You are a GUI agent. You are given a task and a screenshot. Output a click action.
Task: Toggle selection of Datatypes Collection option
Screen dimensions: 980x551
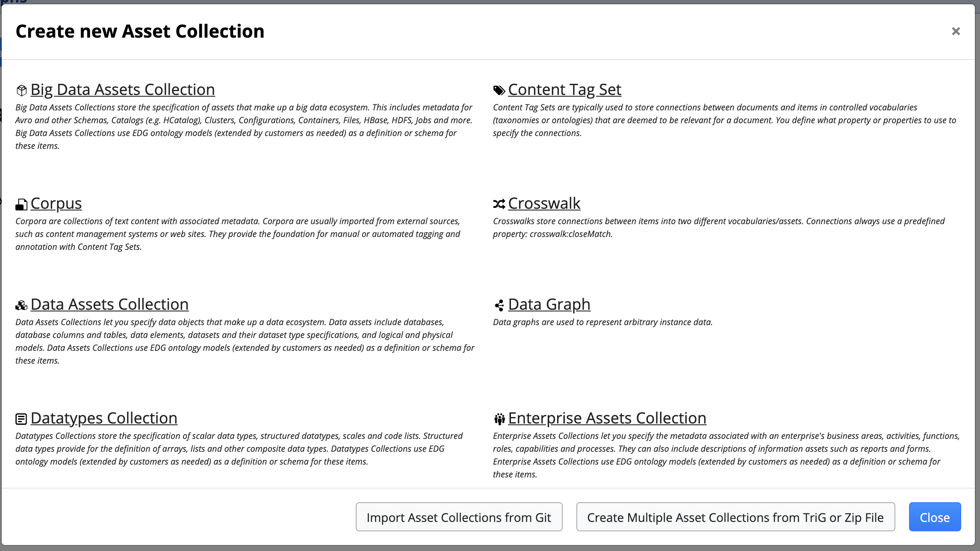pos(103,417)
